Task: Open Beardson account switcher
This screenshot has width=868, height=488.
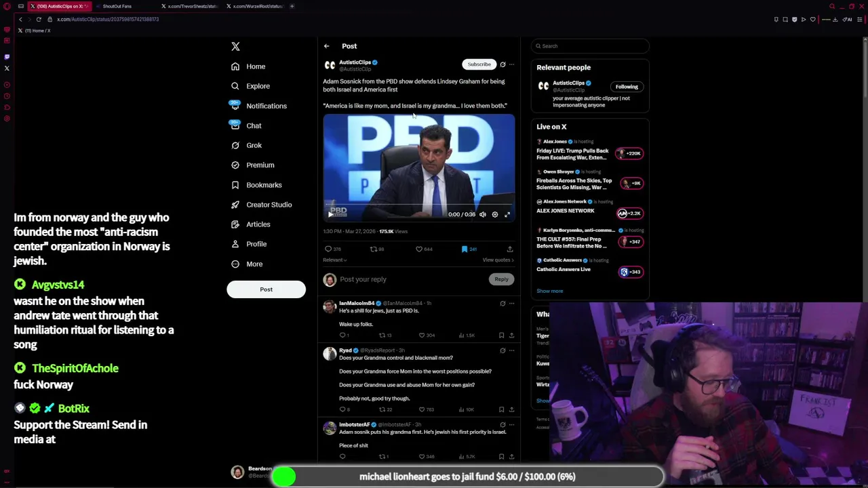Action: (x=251, y=472)
